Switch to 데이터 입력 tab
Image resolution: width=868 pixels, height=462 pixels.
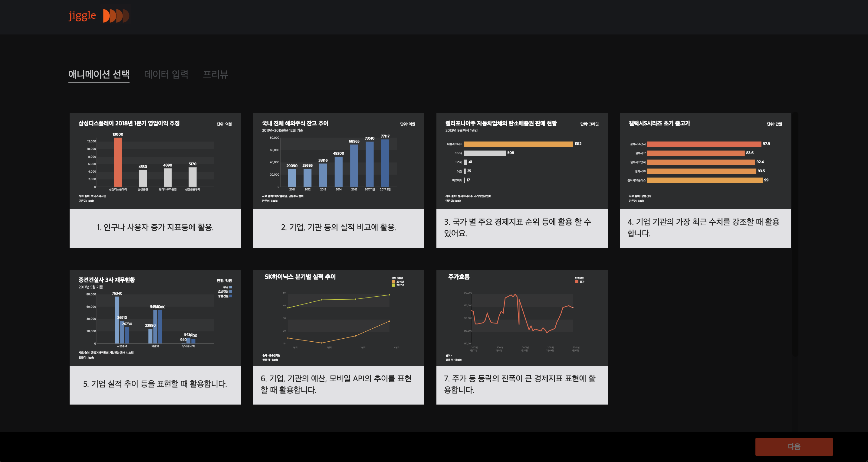(166, 74)
